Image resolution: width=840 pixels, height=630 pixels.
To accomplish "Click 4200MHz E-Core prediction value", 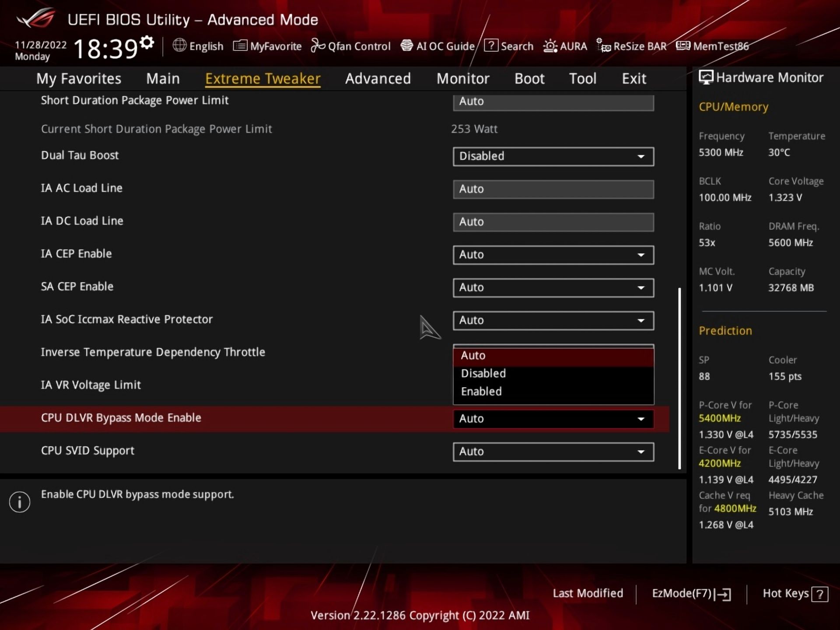I will [720, 463].
